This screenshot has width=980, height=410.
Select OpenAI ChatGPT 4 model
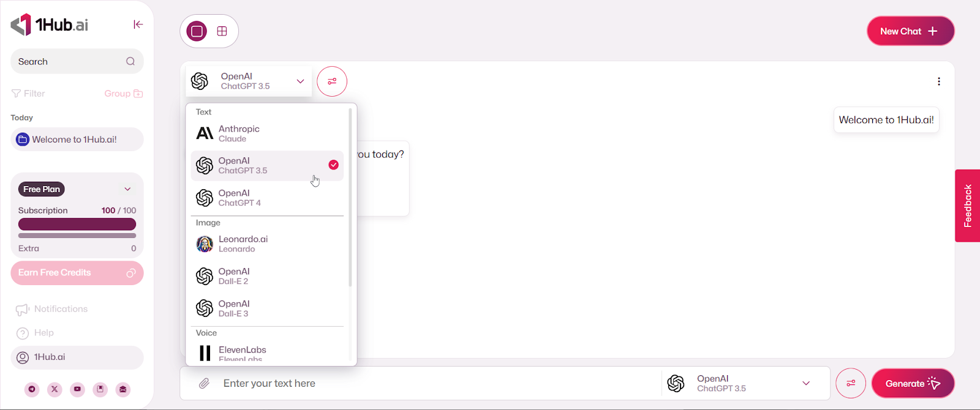[267, 198]
